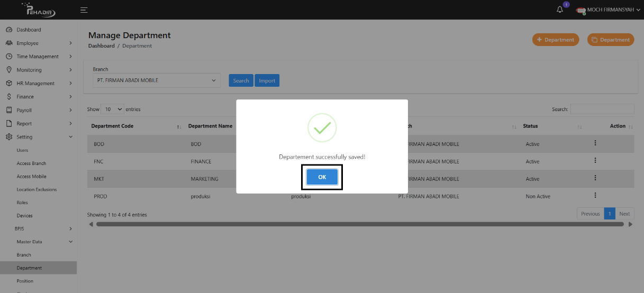This screenshot has height=293, width=644.
Task: Click the blue Import button
Action: (x=267, y=81)
